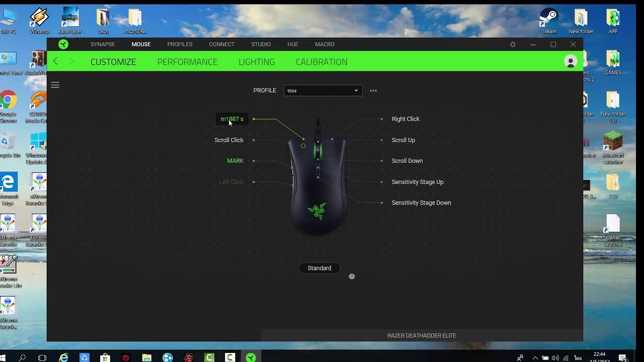
Task: Open the Synapse settings gear
Action: tap(513, 44)
